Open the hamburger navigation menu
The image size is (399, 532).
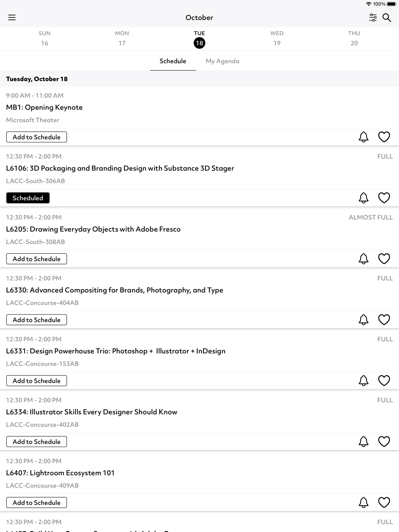12,18
